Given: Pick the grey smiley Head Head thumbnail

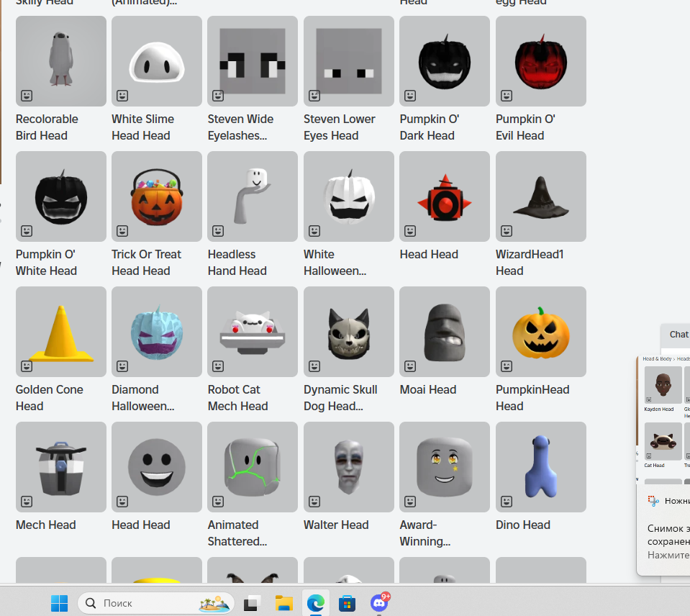Looking at the screenshot, I should point(157,467).
